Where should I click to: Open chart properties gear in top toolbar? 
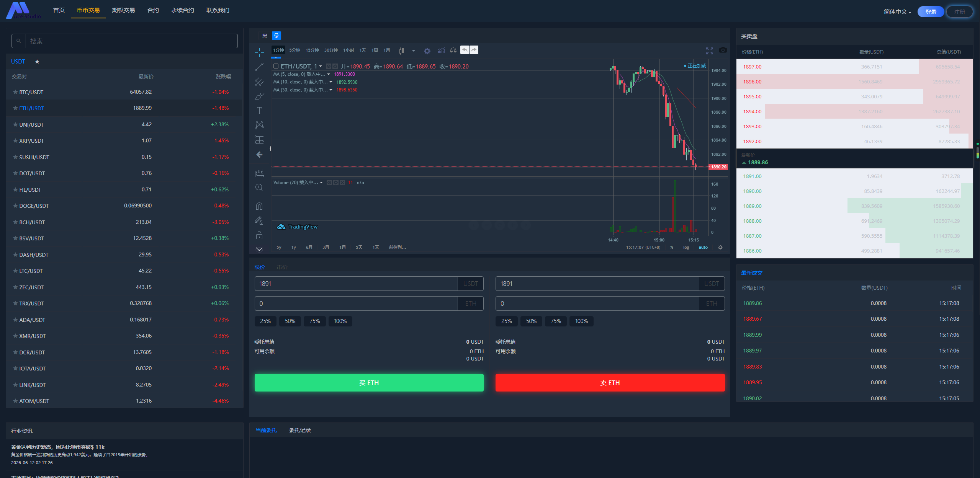click(427, 51)
